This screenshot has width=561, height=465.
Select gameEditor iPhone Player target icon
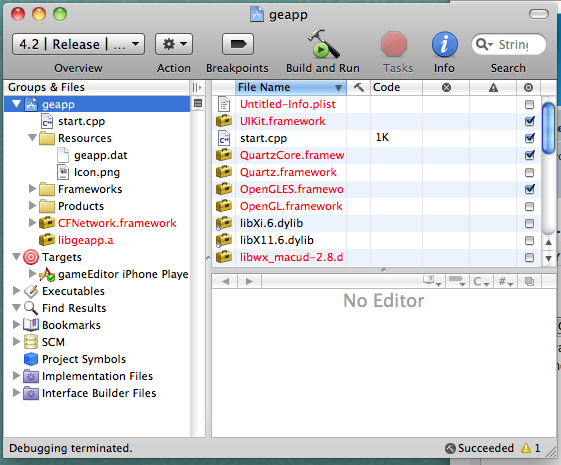point(47,274)
